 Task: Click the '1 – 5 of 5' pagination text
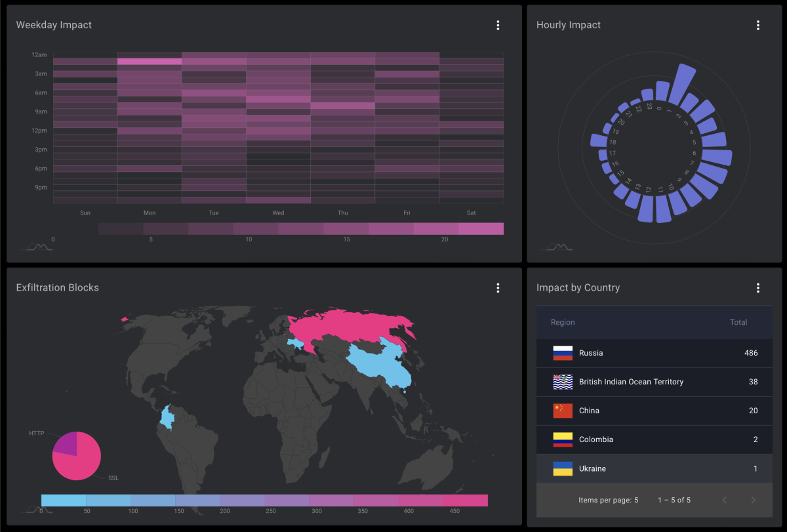[x=674, y=500]
